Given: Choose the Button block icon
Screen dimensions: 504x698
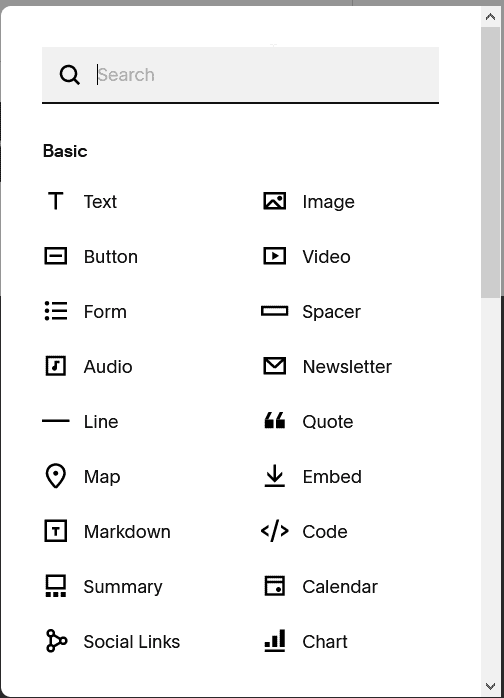Looking at the screenshot, I should point(56,256).
